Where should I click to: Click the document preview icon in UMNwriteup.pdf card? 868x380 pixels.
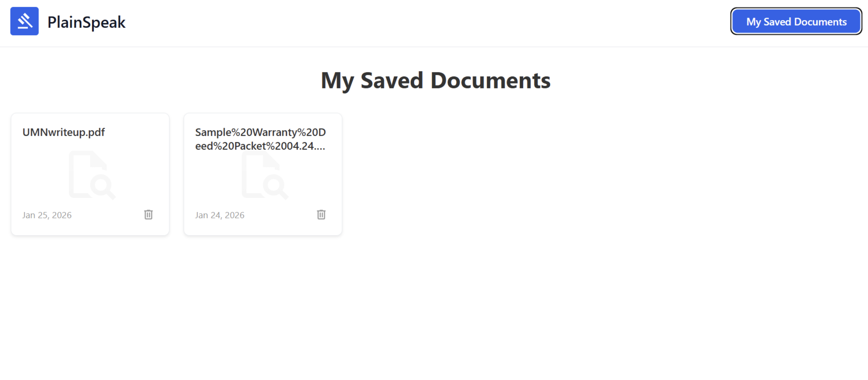[92, 175]
